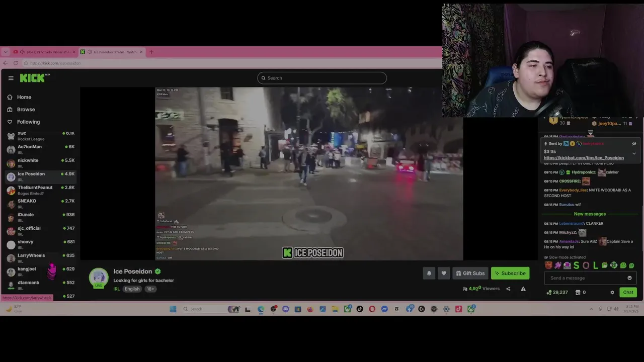Click the share stream icon
The width and height of the screenshot is (644, 362).
coord(508,289)
